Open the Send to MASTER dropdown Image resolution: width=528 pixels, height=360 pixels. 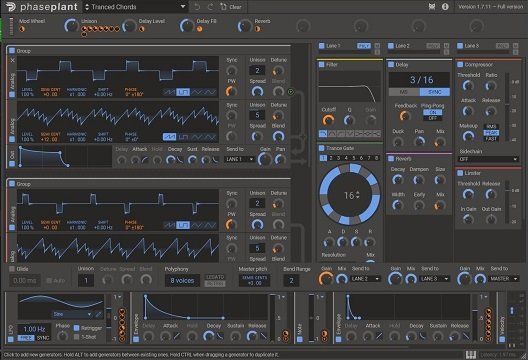click(504, 279)
